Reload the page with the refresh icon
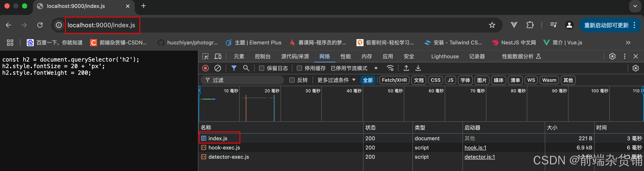Screen dimensions: 644x171 (40, 25)
